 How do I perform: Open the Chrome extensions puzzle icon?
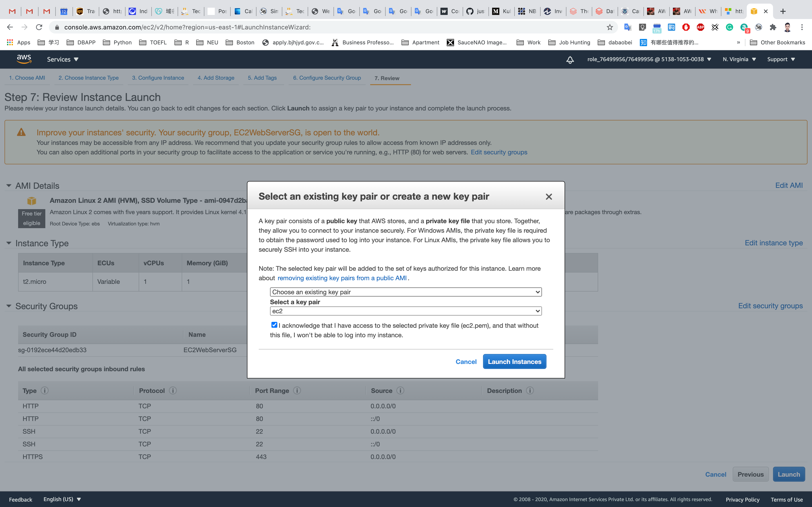point(773,27)
